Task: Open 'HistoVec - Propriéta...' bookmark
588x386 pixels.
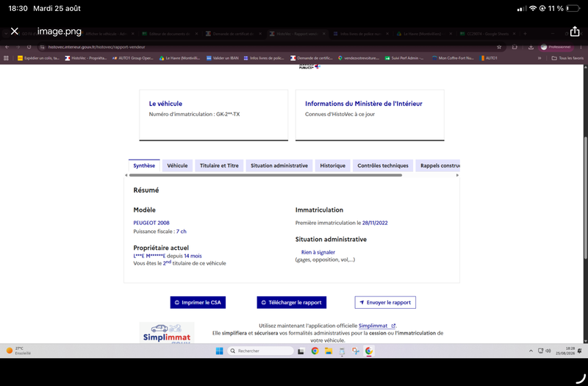Action: (86, 58)
